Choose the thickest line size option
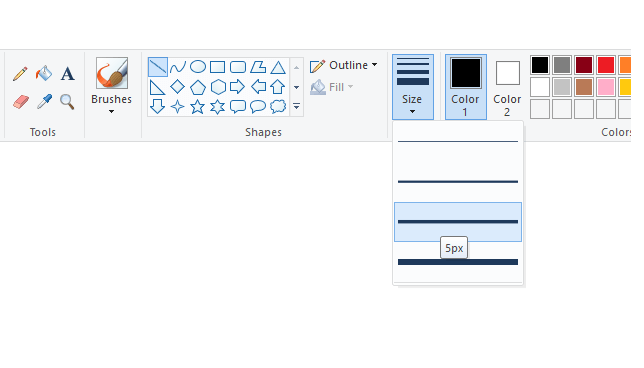 [x=458, y=262]
